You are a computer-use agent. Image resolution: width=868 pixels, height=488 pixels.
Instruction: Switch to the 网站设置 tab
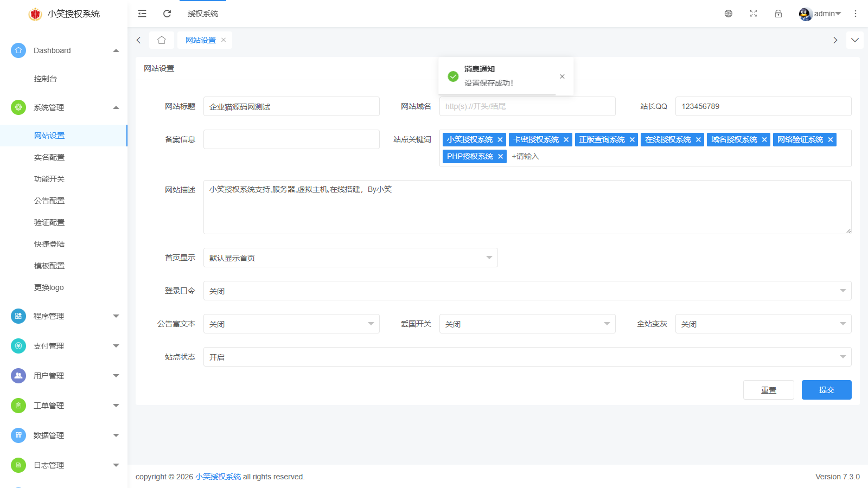[201, 40]
